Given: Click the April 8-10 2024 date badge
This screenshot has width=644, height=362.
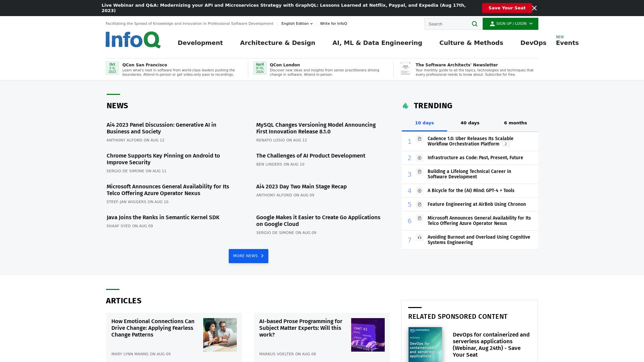Looking at the screenshot, I should pyautogui.click(x=260, y=68).
